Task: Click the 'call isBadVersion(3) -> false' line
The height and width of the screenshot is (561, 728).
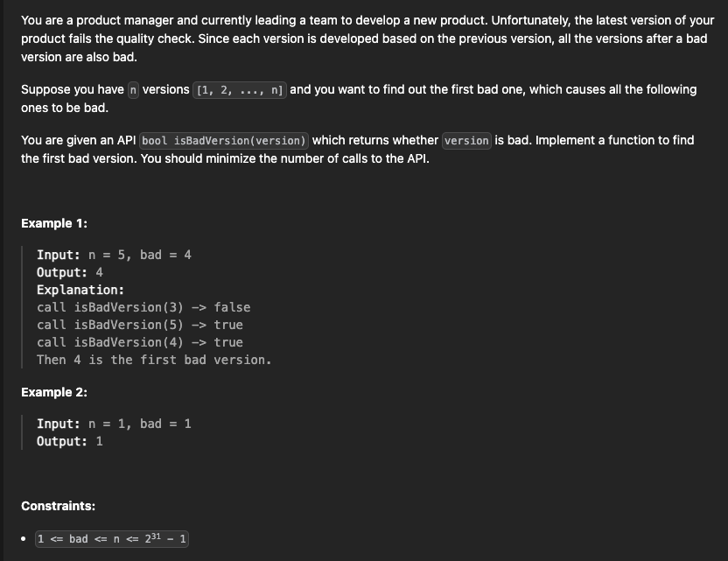Action: pos(143,307)
